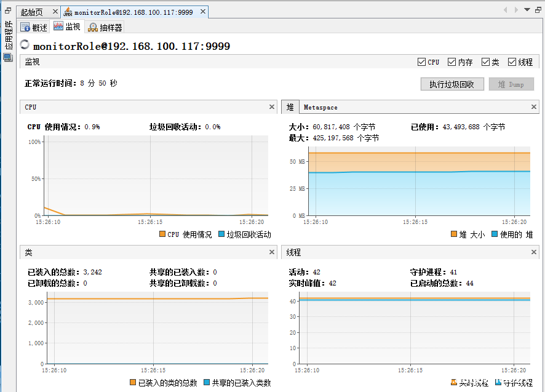Viewport: 545px width, 392px height.
Task: Switch to the 起始页 start page tab
Action: (31, 10)
